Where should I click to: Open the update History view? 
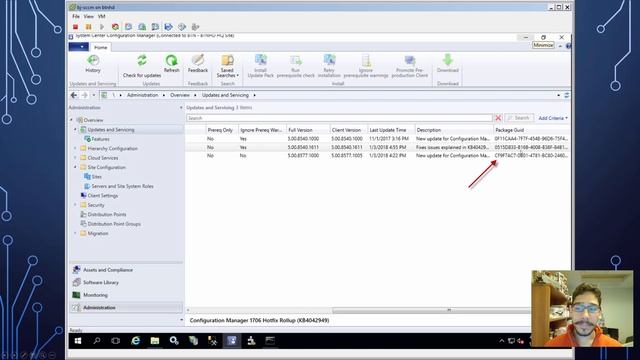pos(93,64)
